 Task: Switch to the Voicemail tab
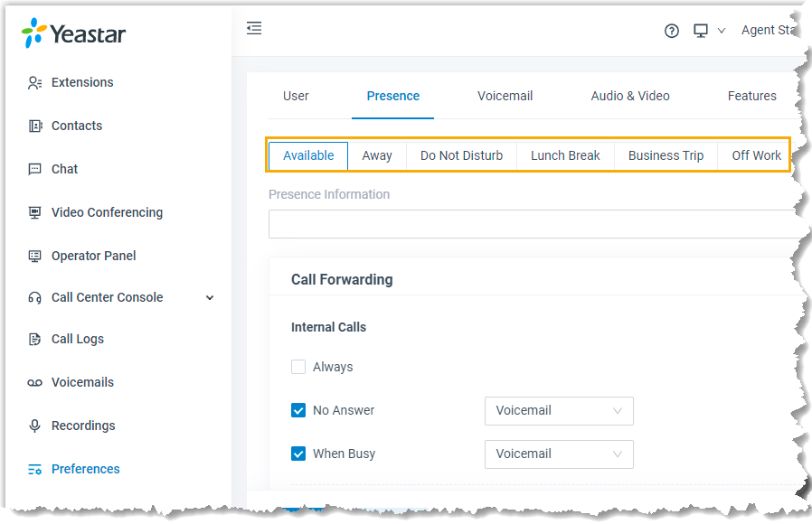[x=505, y=96]
